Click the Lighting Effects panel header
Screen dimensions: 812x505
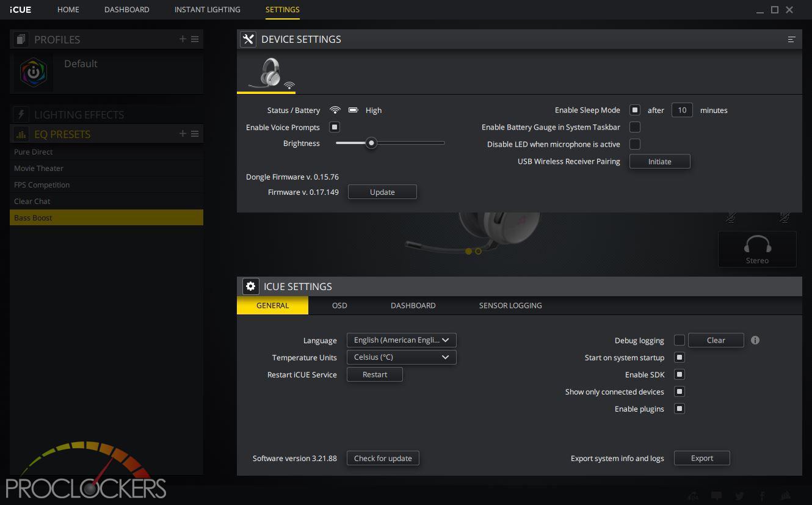pyautogui.click(x=106, y=114)
